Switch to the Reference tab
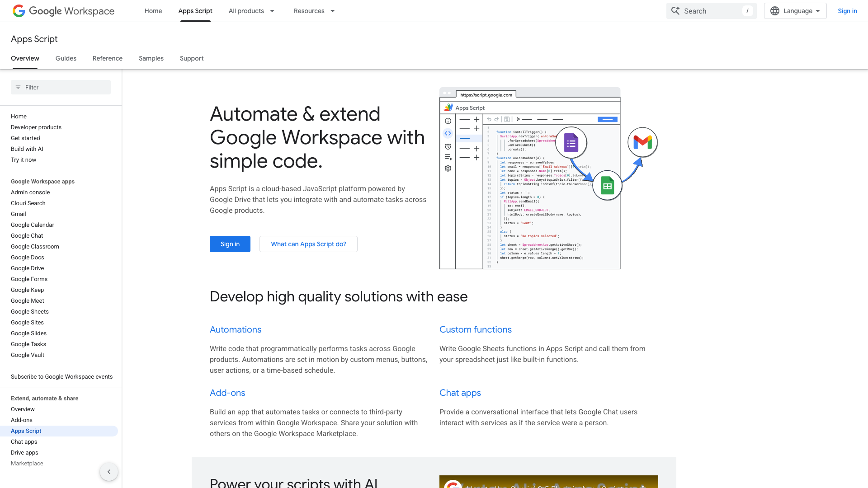868x488 pixels. (x=108, y=58)
